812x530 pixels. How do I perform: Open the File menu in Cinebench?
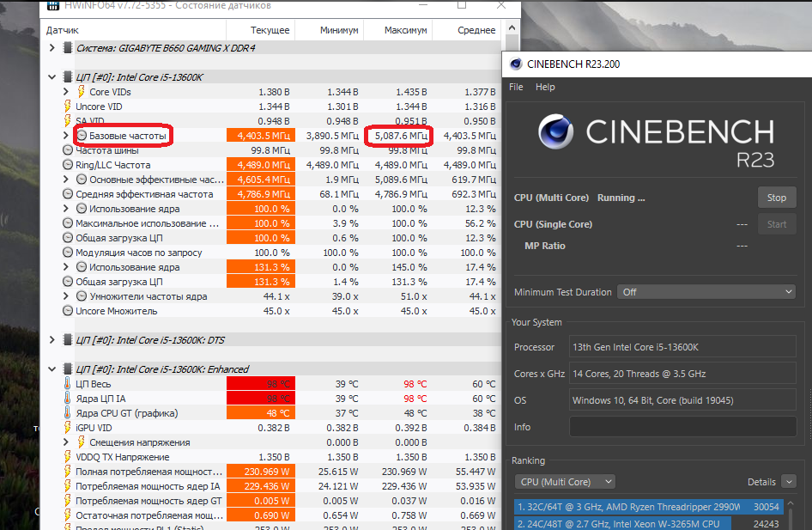pos(516,87)
